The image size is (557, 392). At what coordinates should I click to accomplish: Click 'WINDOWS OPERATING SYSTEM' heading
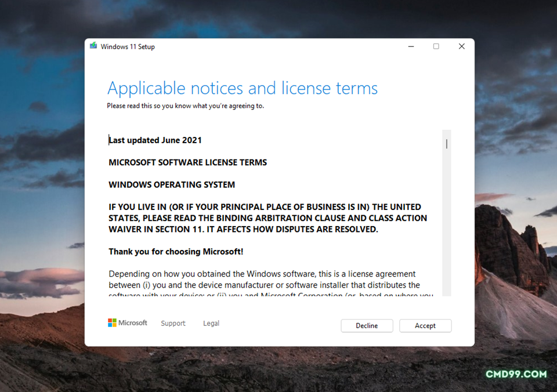pyautogui.click(x=172, y=184)
